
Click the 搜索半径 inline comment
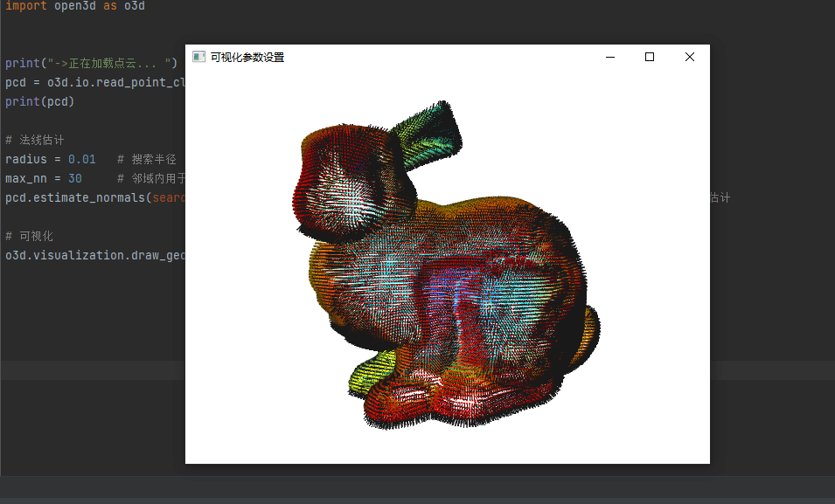154,159
